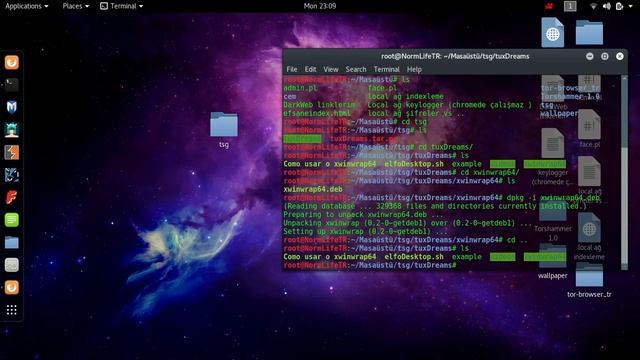640x360 pixels.
Task: Maximize the terminal window
Action: click(605, 56)
